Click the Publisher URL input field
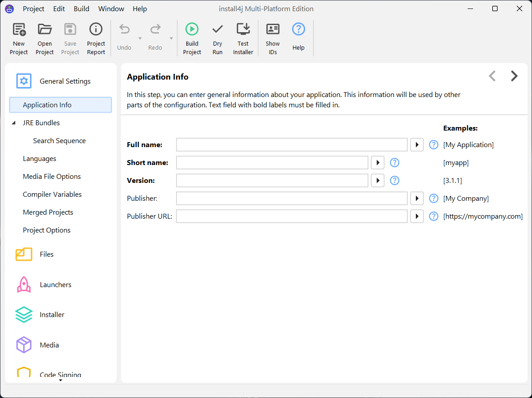This screenshot has height=398, width=532. pyautogui.click(x=292, y=216)
